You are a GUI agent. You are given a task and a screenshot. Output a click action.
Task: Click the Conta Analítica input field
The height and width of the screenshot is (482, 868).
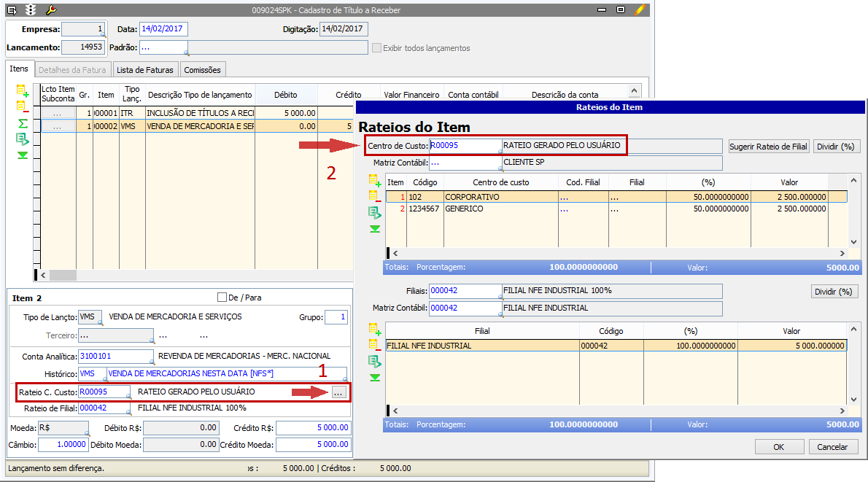(x=115, y=356)
